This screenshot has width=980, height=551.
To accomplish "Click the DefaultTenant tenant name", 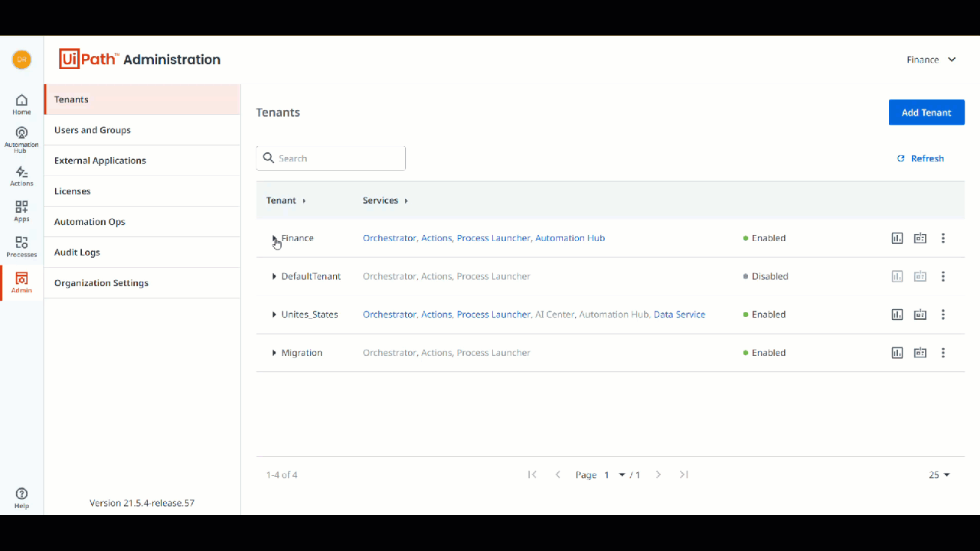I will pyautogui.click(x=311, y=276).
